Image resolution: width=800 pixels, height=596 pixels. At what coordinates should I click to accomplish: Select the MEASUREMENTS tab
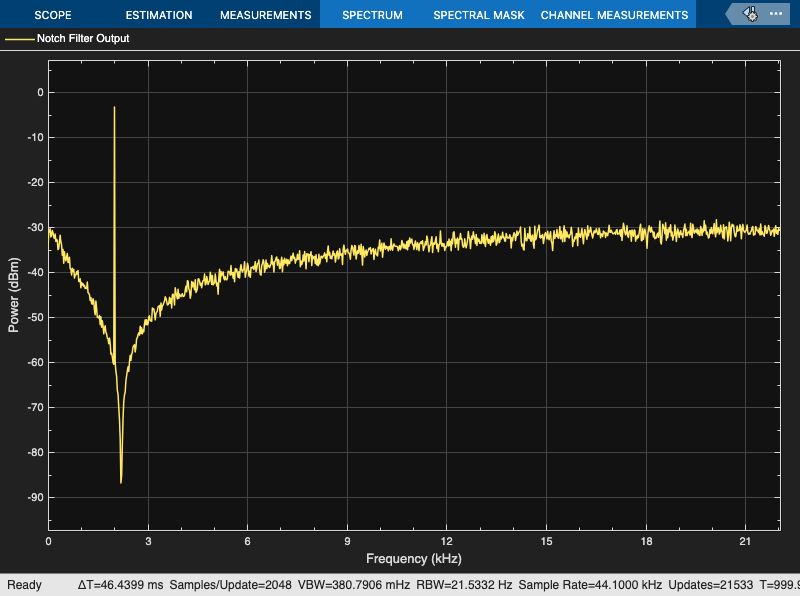click(265, 15)
